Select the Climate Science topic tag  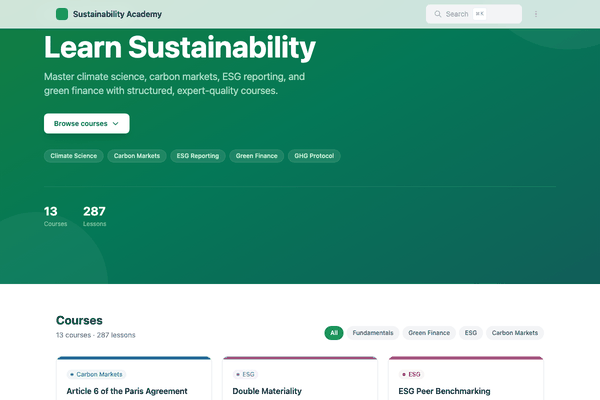tap(74, 156)
